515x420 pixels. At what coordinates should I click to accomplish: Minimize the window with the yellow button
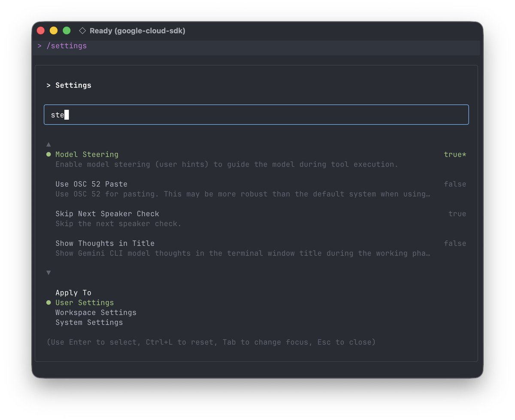(54, 30)
